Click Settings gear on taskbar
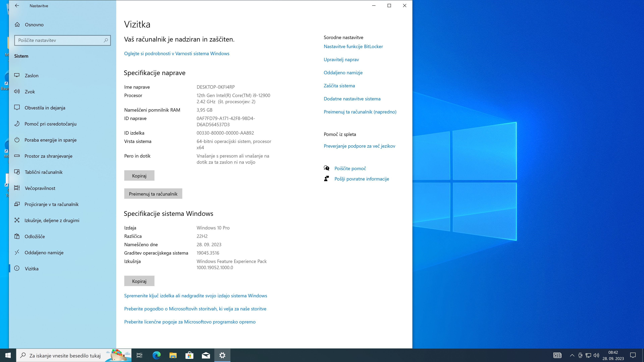This screenshot has height=362, width=644. 222,355
